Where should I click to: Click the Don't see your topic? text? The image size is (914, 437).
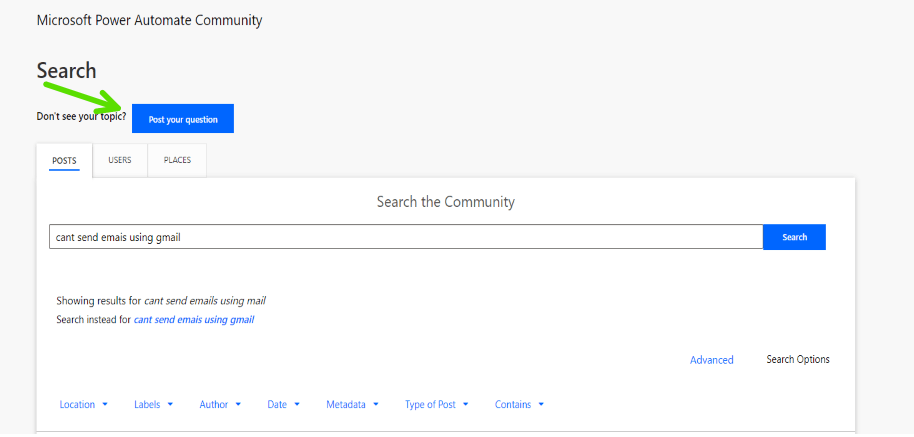coord(81,117)
